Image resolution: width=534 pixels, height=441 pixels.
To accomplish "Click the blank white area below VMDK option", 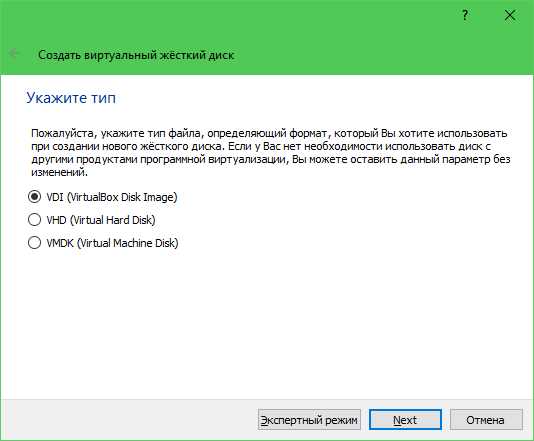I will click(x=267, y=324).
